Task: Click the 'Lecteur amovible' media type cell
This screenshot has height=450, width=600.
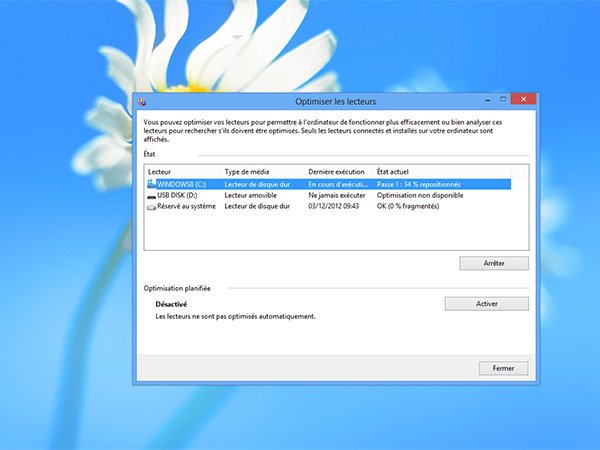Action: [250, 195]
